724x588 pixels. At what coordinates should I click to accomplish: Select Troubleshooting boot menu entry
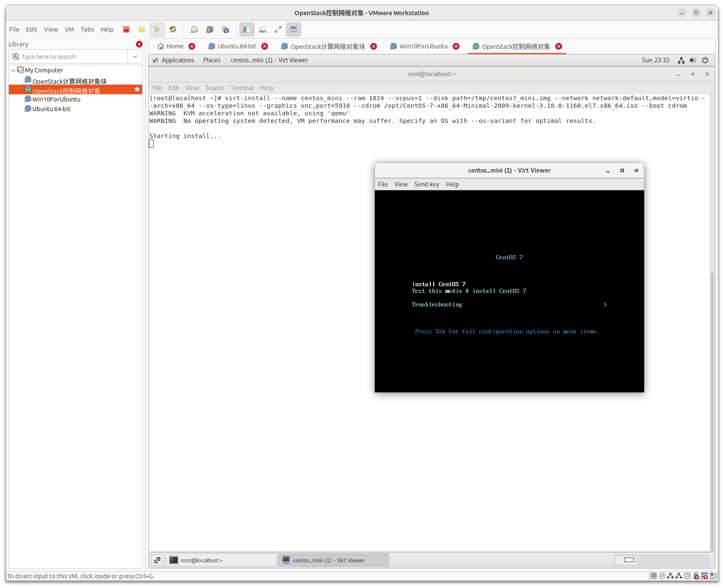(437, 304)
